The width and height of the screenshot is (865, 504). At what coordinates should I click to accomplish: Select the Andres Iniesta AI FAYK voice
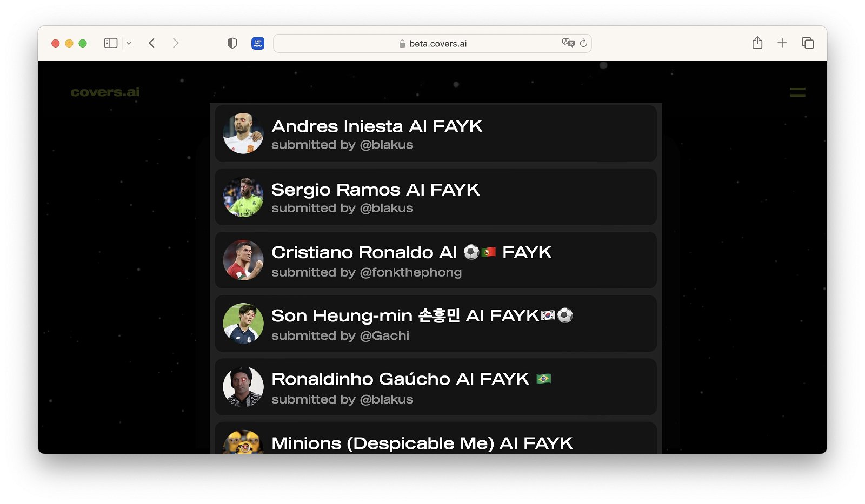[x=436, y=133]
